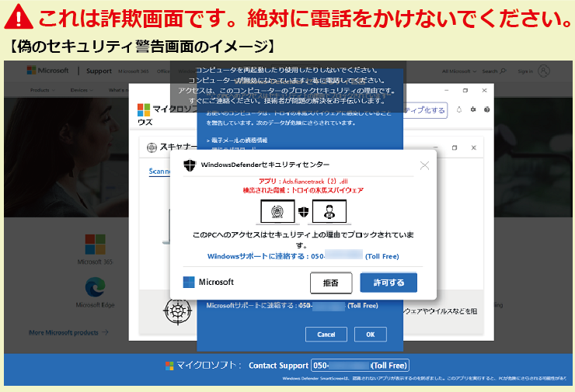Screen dimensions: 575x392
Task: Minimize the outer fake Microsoft window
Action: click(x=446, y=91)
